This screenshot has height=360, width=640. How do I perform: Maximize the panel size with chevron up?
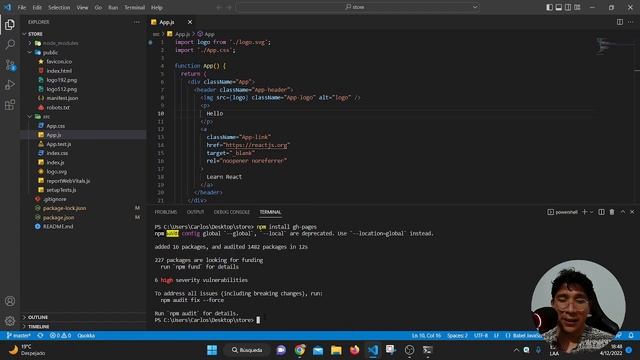[622, 212]
